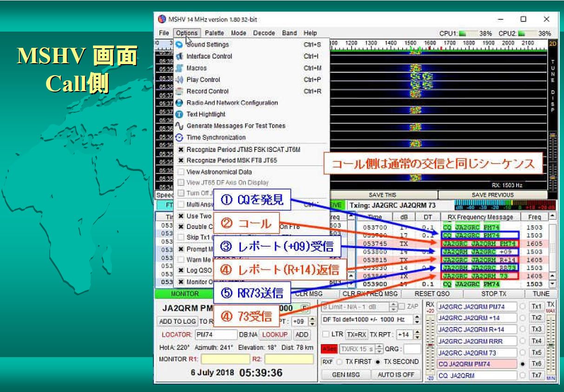This screenshot has height=392, width=564.
Task: Select radio button next to Tx5
Action: click(522, 353)
